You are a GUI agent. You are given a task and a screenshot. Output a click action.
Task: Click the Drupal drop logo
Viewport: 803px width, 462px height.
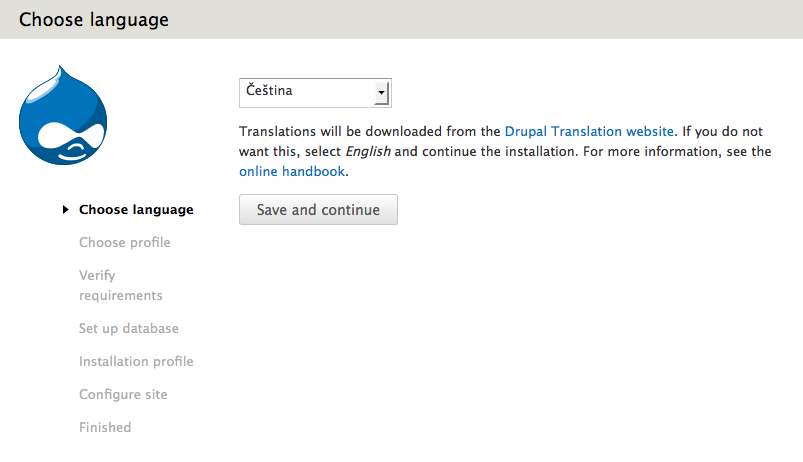click(63, 116)
